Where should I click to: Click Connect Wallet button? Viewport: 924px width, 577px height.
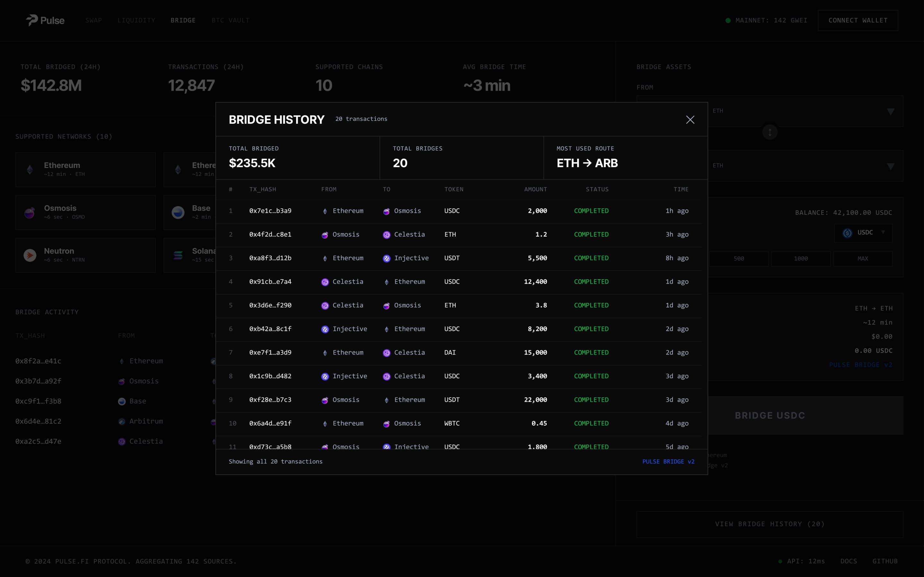pos(858,20)
